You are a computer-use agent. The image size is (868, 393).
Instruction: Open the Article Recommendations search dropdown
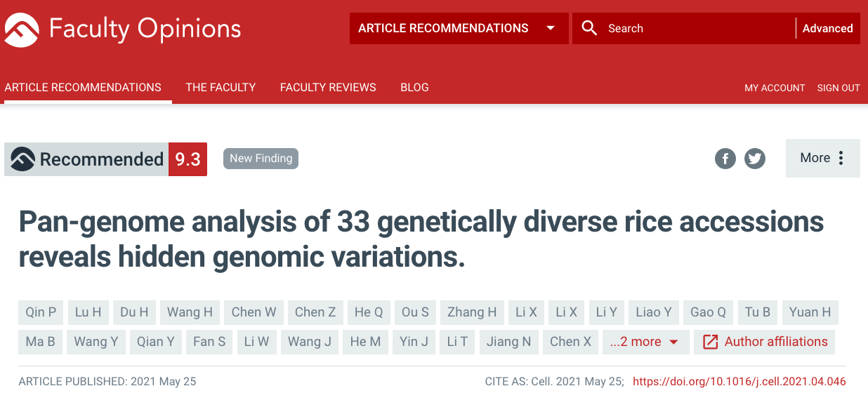pos(459,28)
